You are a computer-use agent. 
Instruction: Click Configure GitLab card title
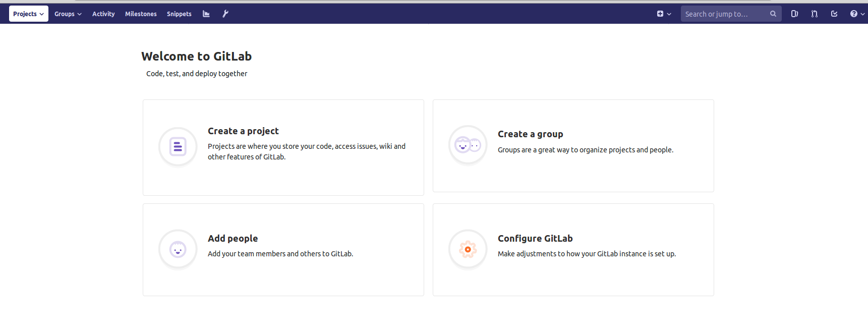coord(535,239)
